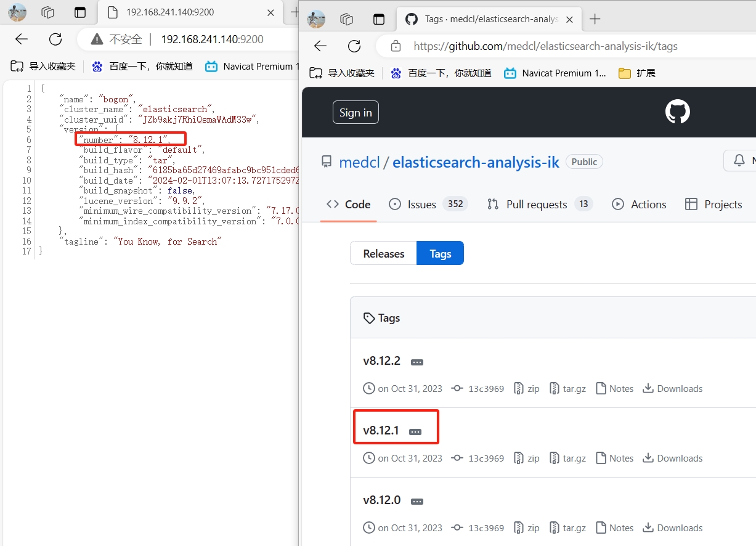
Task: Open the profile avatar in the GitHub browser window
Action: [x=316, y=19]
